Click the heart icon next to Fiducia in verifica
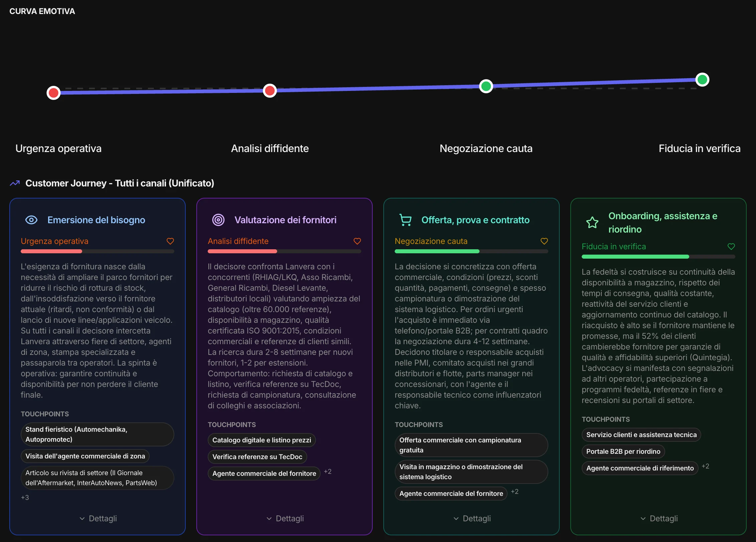Viewport: 756px width, 542px height. pos(731,247)
